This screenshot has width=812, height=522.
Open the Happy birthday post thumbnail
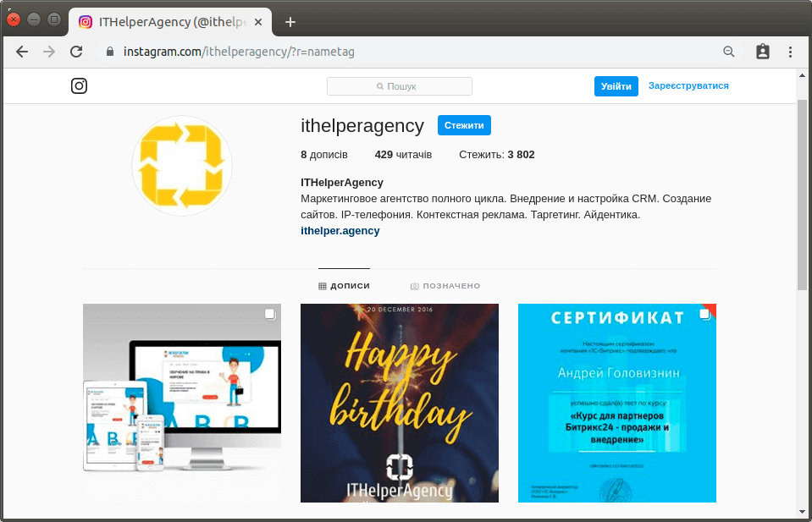click(x=400, y=403)
